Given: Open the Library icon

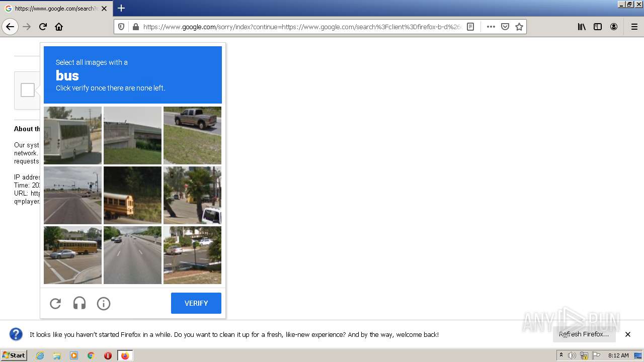Looking at the screenshot, I should [x=582, y=27].
